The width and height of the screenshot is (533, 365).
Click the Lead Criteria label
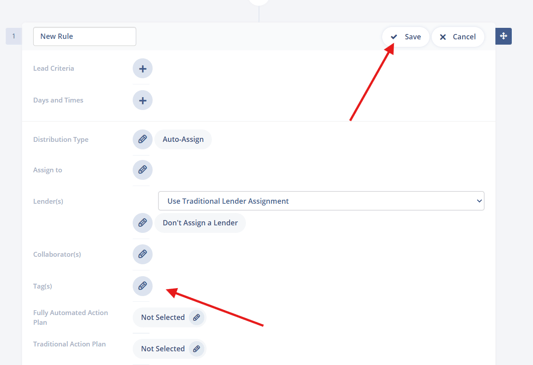[53, 68]
